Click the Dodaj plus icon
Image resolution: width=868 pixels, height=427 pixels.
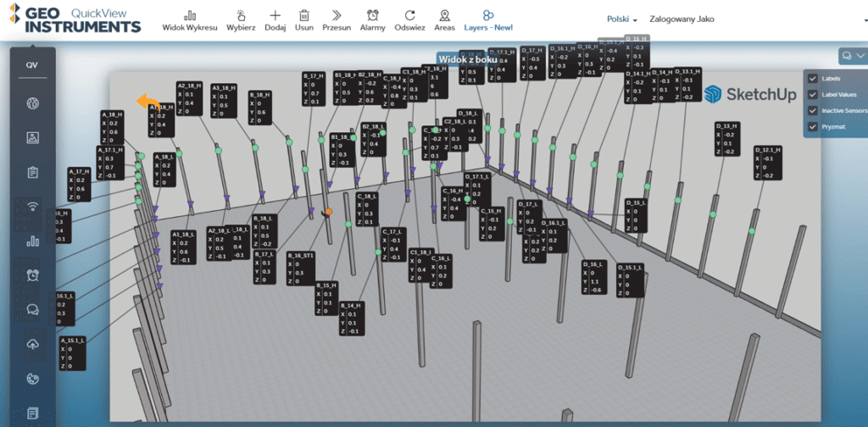click(275, 16)
